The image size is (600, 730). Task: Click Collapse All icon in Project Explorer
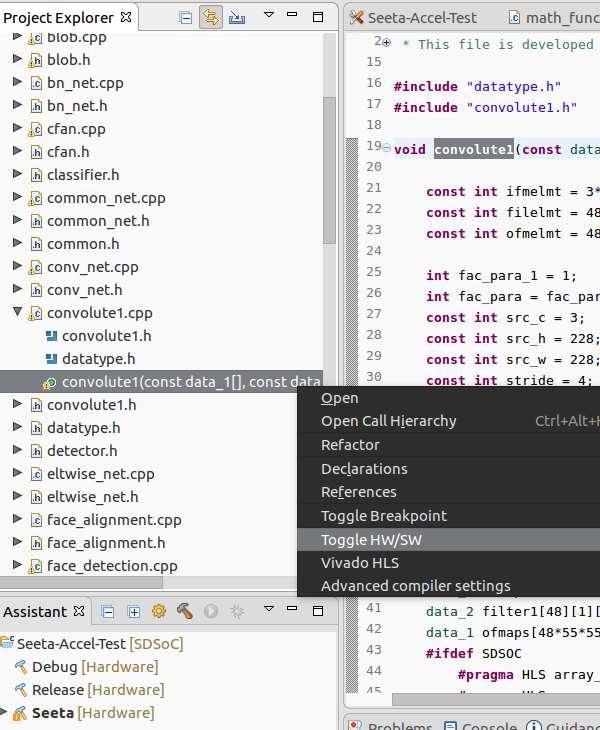tap(186, 18)
